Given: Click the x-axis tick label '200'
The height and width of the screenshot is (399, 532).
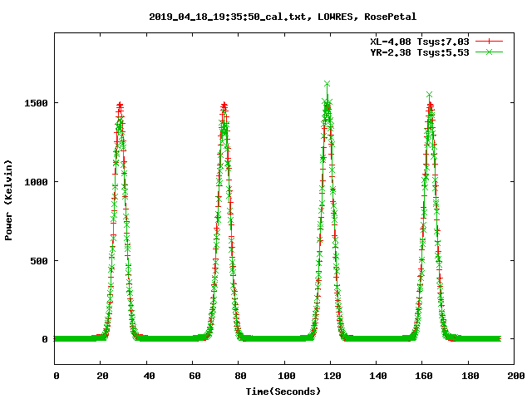Looking at the screenshot, I should click(516, 376).
